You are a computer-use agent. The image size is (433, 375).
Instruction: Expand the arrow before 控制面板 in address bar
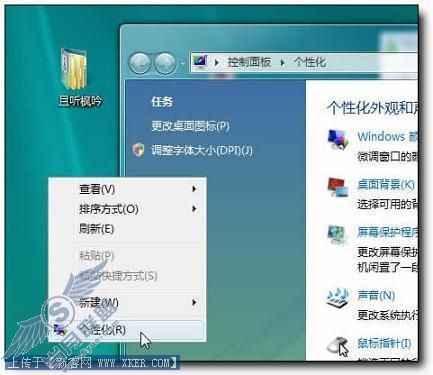click(217, 62)
